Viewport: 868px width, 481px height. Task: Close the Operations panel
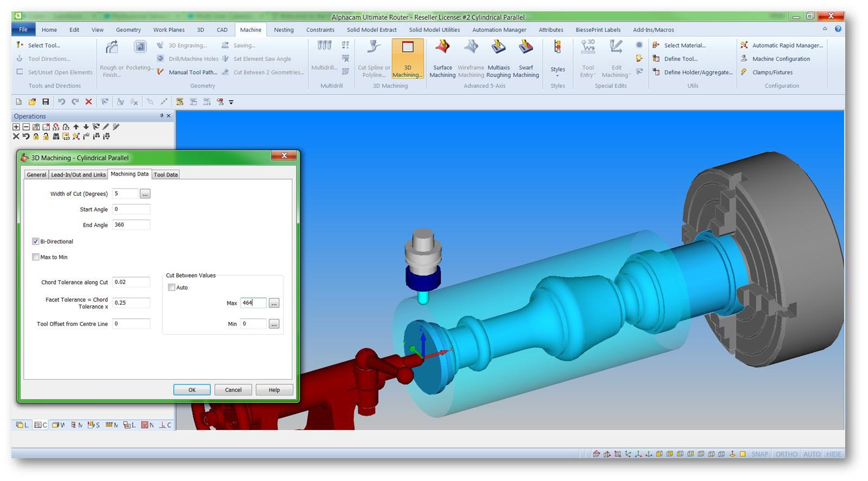coord(169,116)
